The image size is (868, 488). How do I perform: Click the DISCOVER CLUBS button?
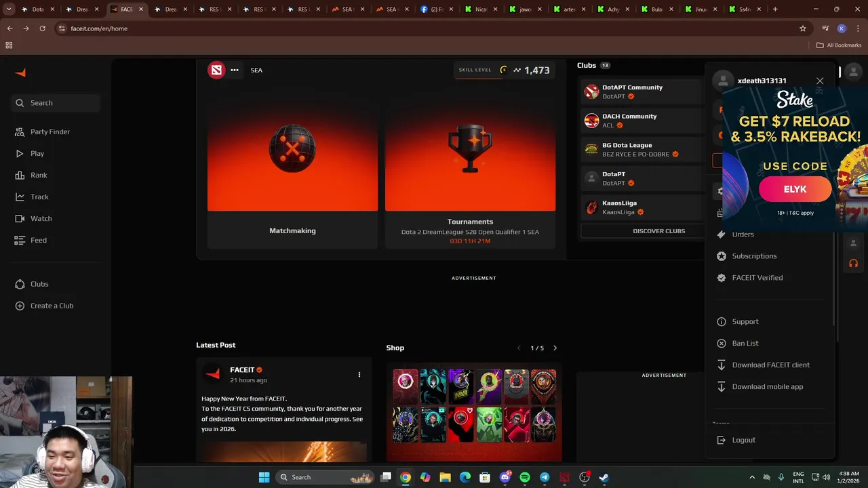pyautogui.click(x=658, y=231)
